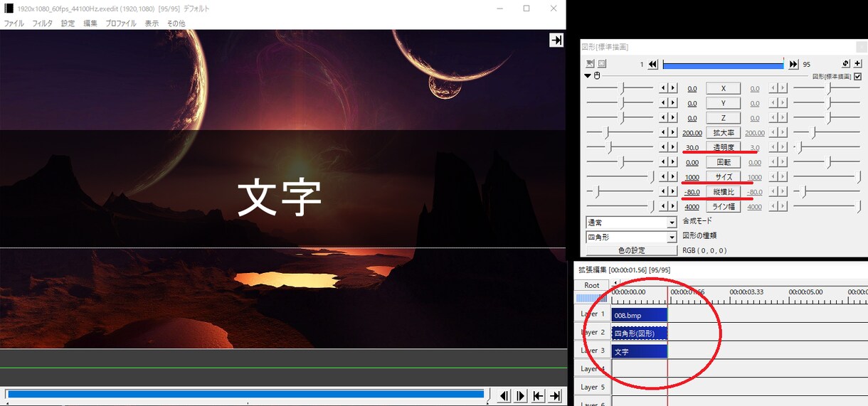Increase 透明度 with right arrow stepper
Viewport: 868px width, 406px height.
pos(672,147)
